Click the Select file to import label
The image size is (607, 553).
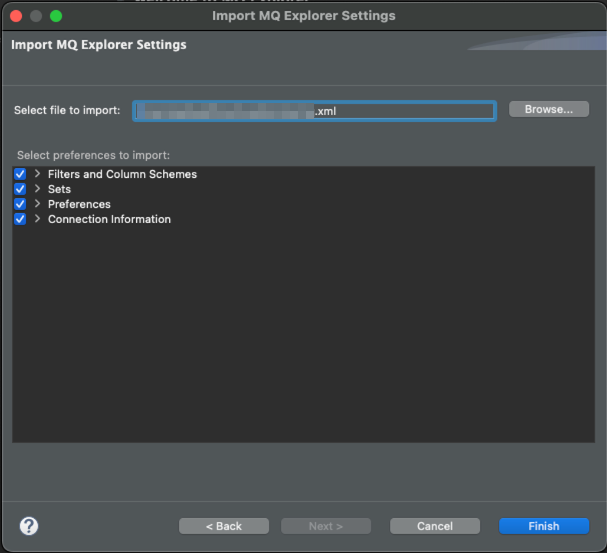point(67,110)
